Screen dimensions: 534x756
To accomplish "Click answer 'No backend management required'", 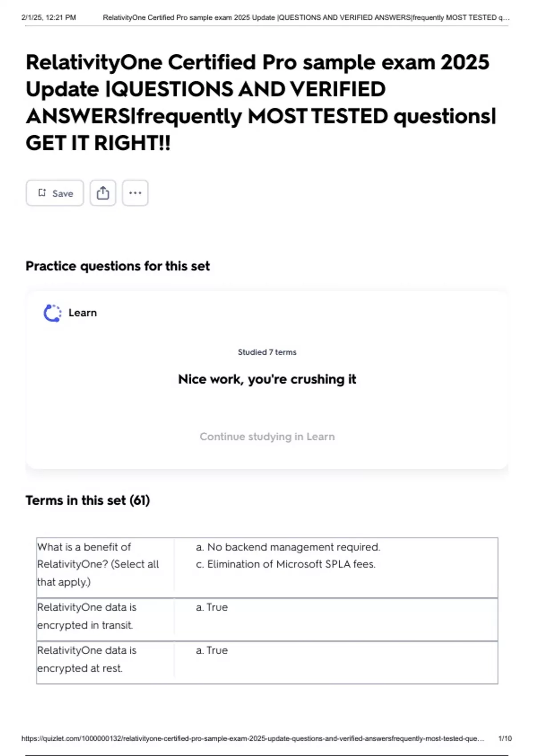I will pos(288,547).
